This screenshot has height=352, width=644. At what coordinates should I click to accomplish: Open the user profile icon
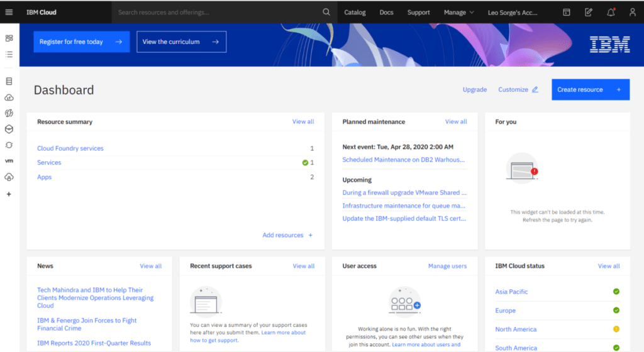(x=633, y=13)
